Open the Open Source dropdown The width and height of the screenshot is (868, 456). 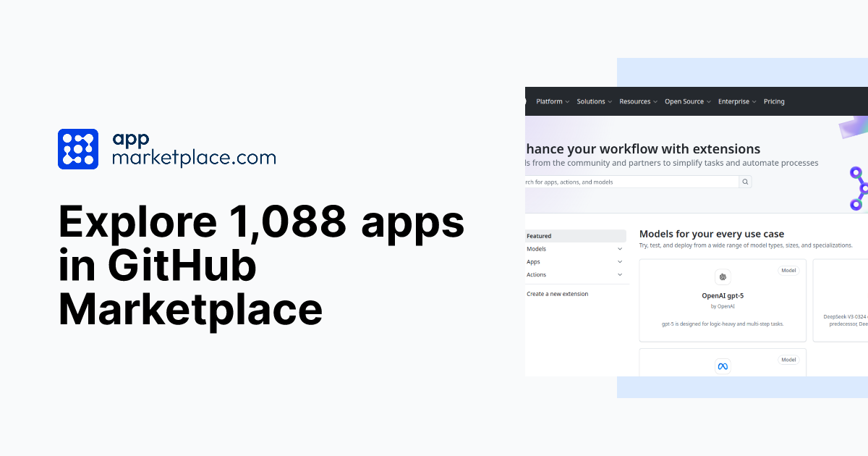pyautogui.click(x=686, y=101)
